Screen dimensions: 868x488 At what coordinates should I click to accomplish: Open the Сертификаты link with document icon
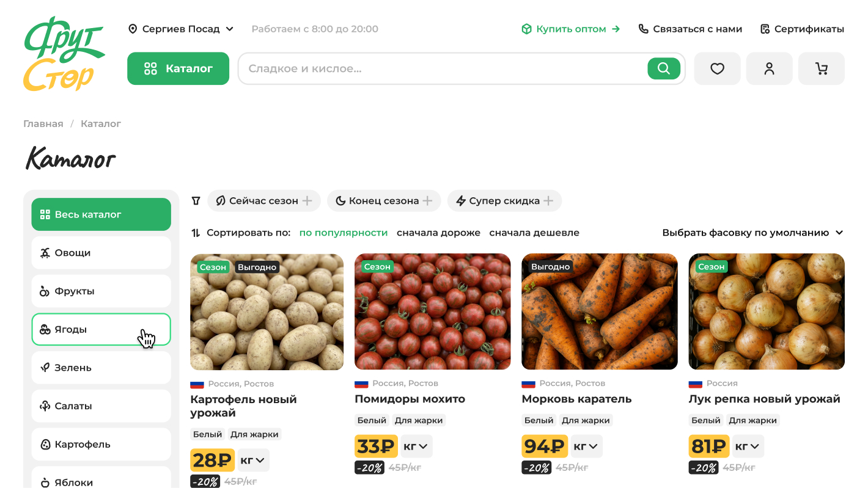pyautogui.click(x=802, y=29)
